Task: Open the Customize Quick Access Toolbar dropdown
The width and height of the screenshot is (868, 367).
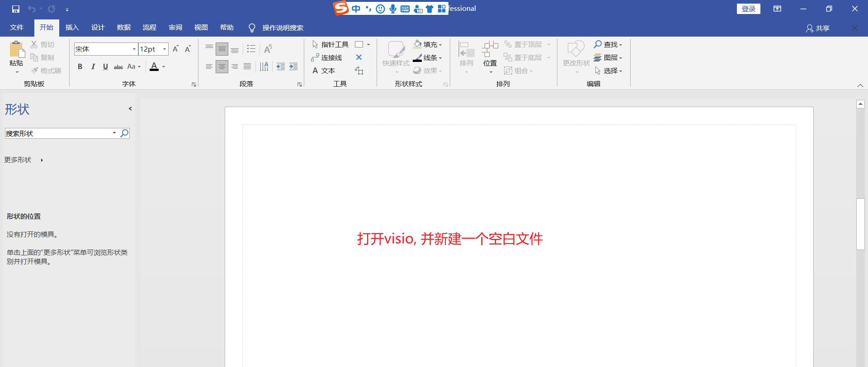Action: tap(67, 9)
